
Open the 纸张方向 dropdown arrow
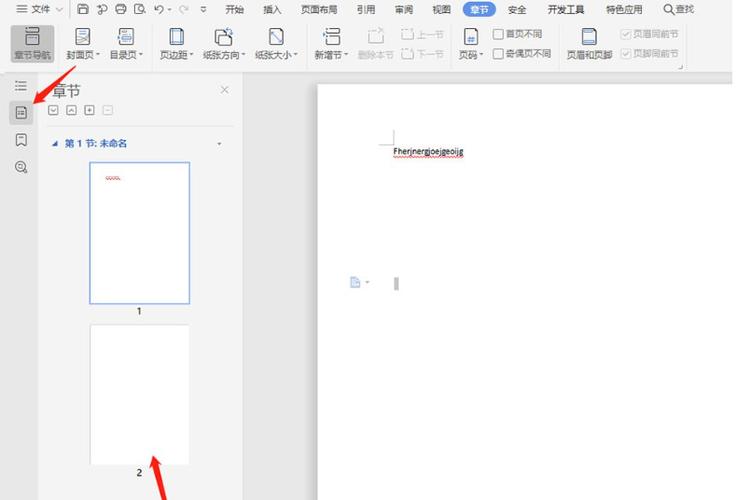click(243, 55)
